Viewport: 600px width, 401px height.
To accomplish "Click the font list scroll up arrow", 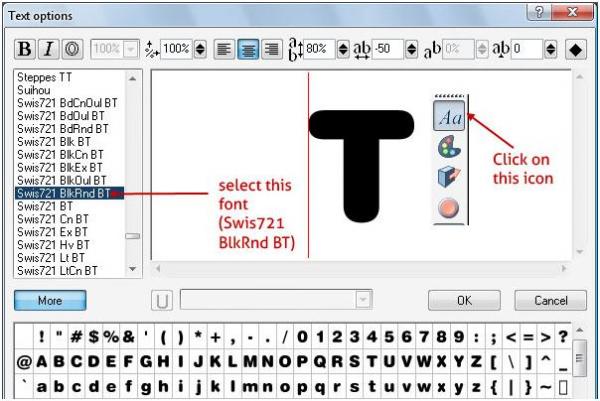I will coord(132,78).
